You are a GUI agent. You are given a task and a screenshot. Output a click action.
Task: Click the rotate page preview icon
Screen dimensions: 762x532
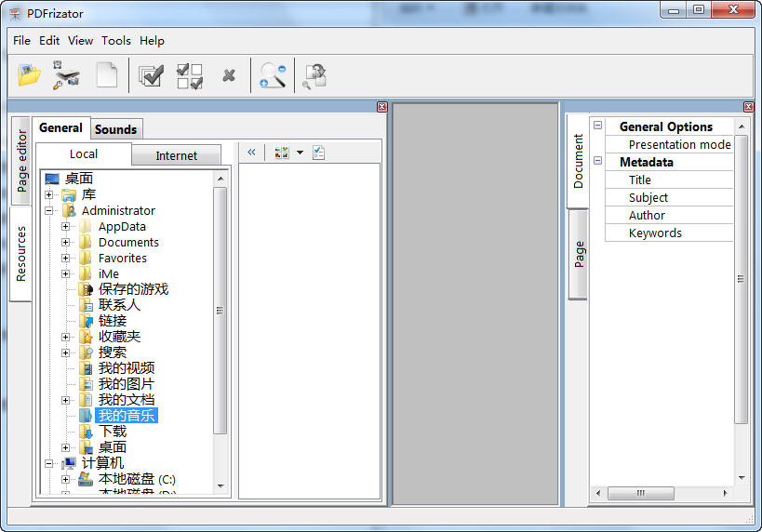tap(315, 76)
